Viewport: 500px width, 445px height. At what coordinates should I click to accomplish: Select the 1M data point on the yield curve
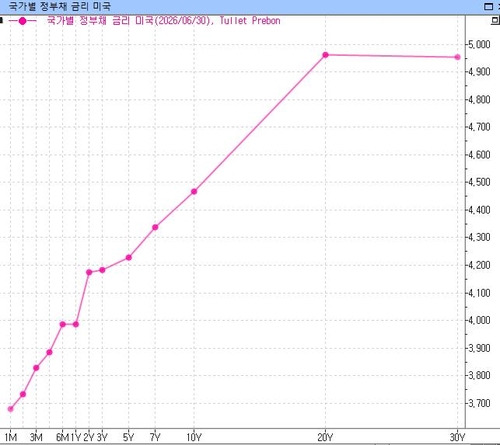[10, 409]
